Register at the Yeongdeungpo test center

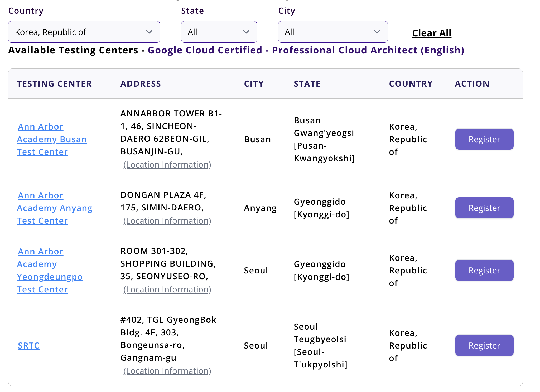tap(484, 270)
